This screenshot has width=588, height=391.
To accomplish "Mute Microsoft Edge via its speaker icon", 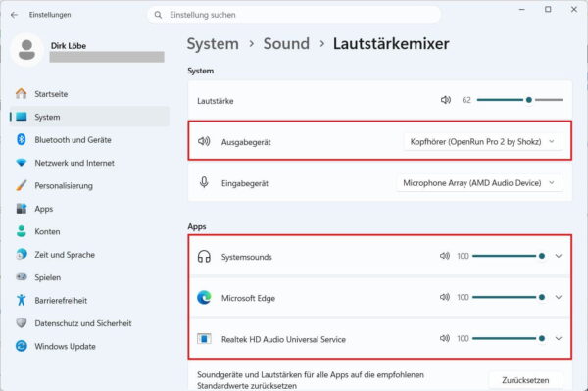I will click(x=445, y=297).
